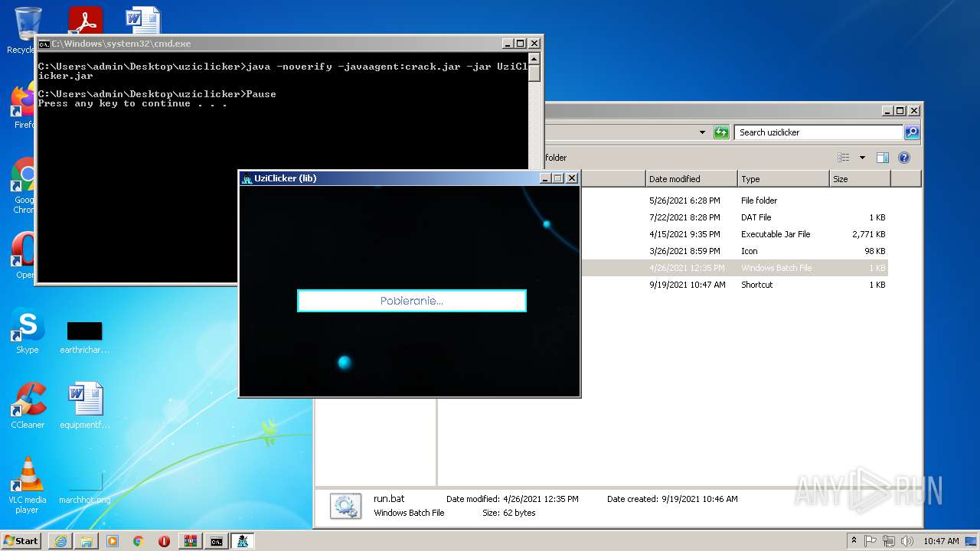Change Explorer view with view icon
Image resolution: width=980 pixels, height=551 pixels.
[x=844, y=158]
